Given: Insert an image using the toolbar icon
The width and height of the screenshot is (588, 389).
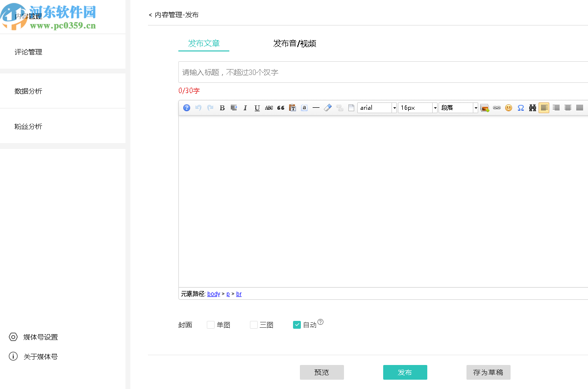Looking at the screenshot, I should [485, 108].
